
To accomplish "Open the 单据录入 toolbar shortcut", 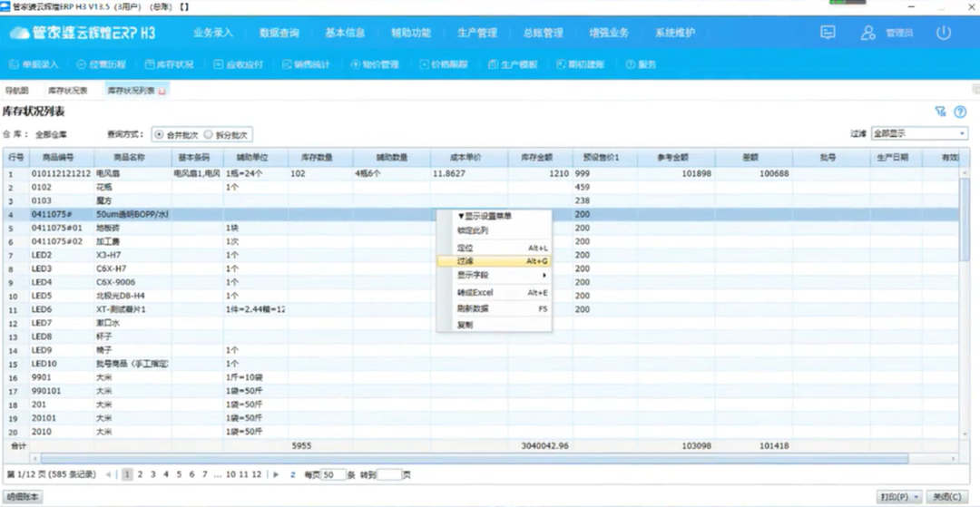I will [x=33, y=64].
